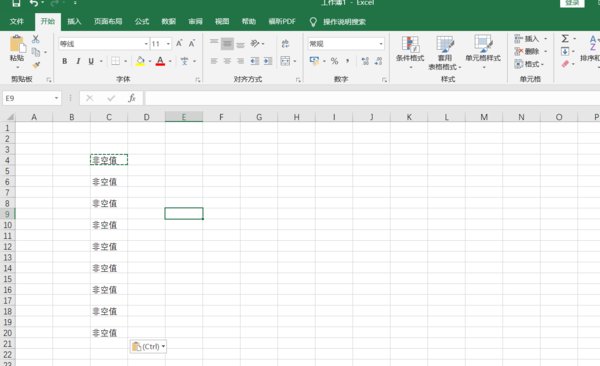The height and width of the screenshot is (366, 600).
Task: Click the AutoSum sigma icon
Action: 565,39
